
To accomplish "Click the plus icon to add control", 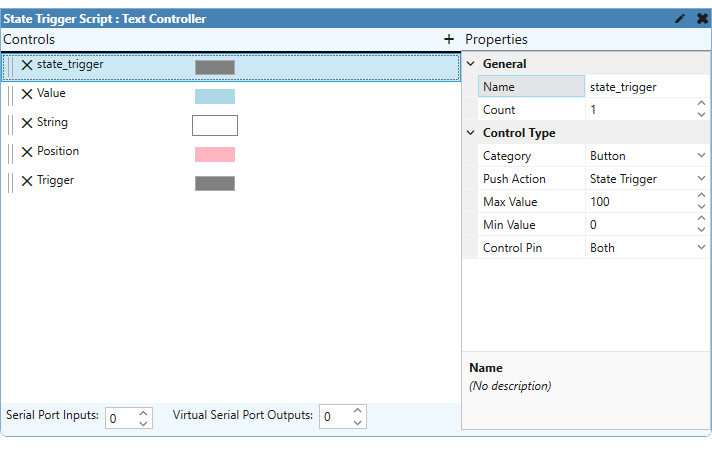I will 449,39.
